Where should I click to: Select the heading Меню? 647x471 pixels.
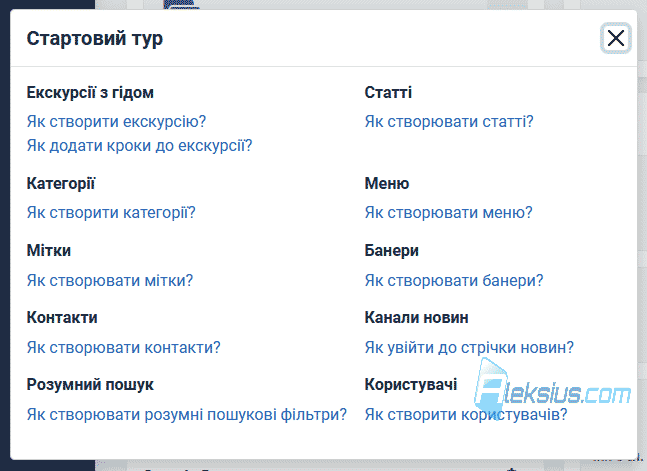click(387, 184)
